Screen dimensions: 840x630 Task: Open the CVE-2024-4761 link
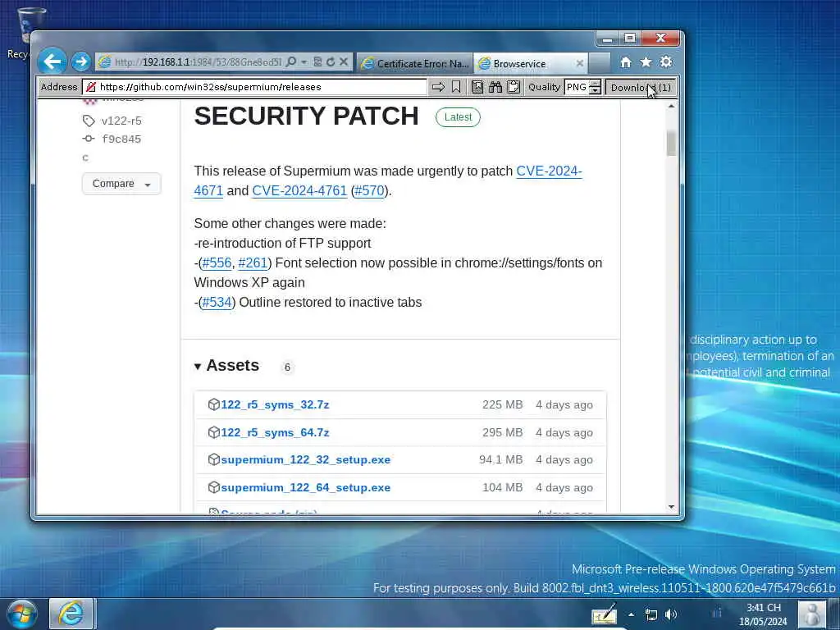[x=299, y=190]
